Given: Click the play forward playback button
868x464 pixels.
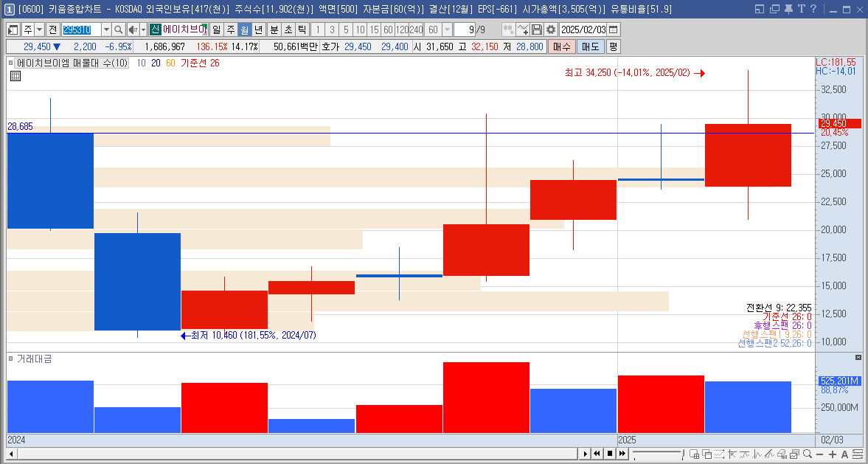Looking at the screenshot, I should (585, 454).
